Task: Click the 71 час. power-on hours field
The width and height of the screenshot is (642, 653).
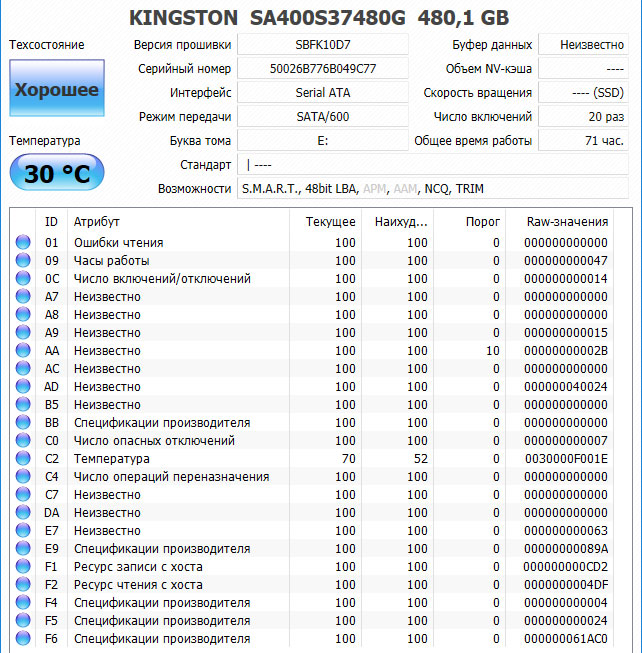Action: click(583, 141)
